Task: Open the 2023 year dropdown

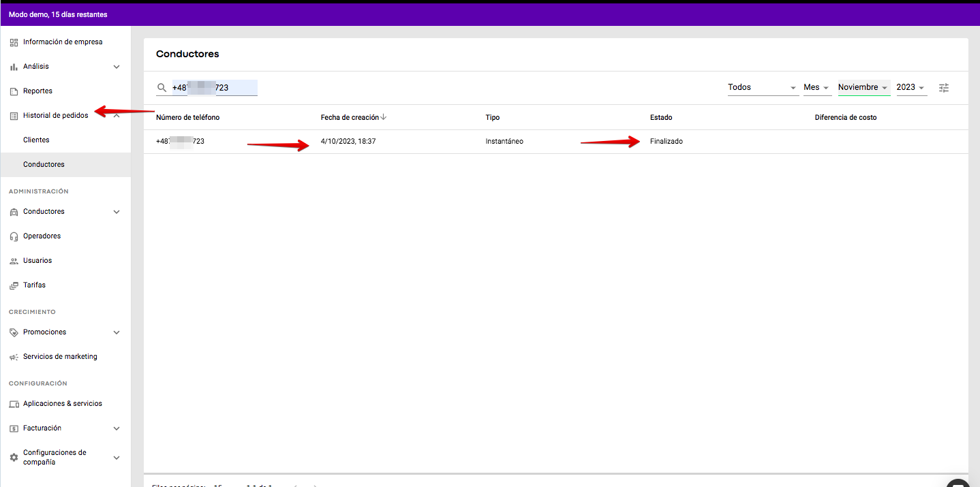Action: [x=911, y=87]
